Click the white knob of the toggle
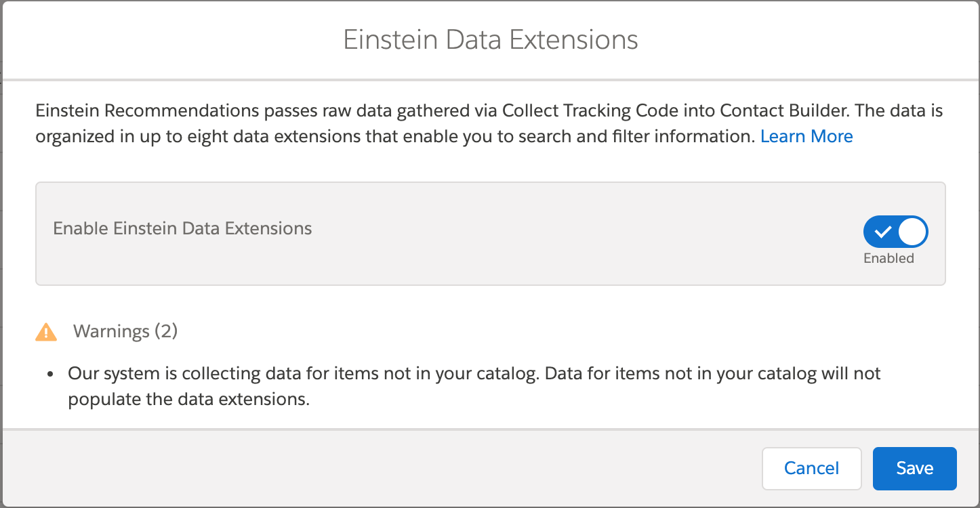 (x=912, y=232)
